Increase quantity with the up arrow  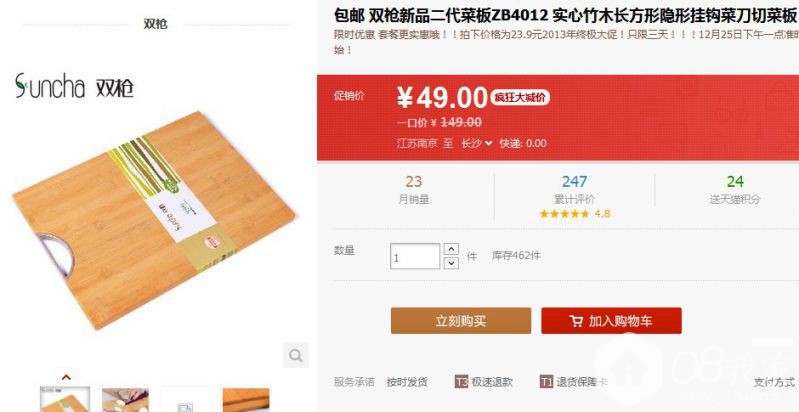tap(451, 249)
